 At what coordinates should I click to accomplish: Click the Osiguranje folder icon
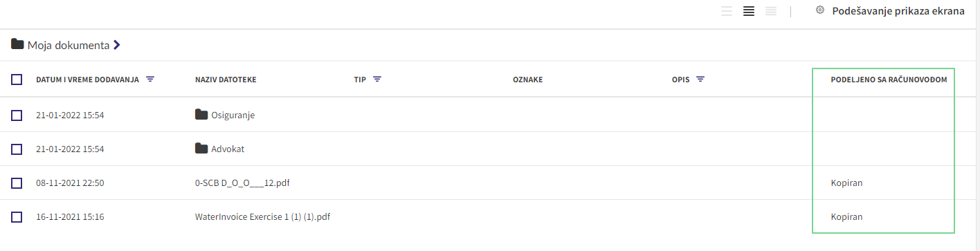[201, 115]
